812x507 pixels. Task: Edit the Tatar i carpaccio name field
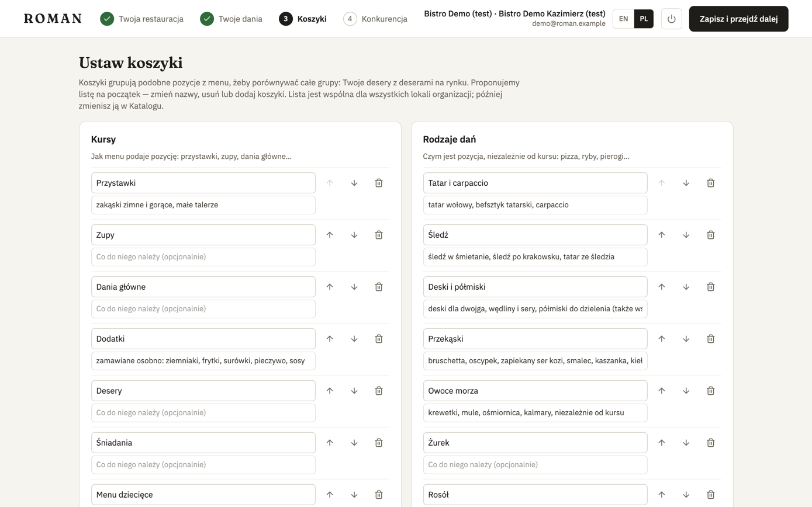coord(535,183)
